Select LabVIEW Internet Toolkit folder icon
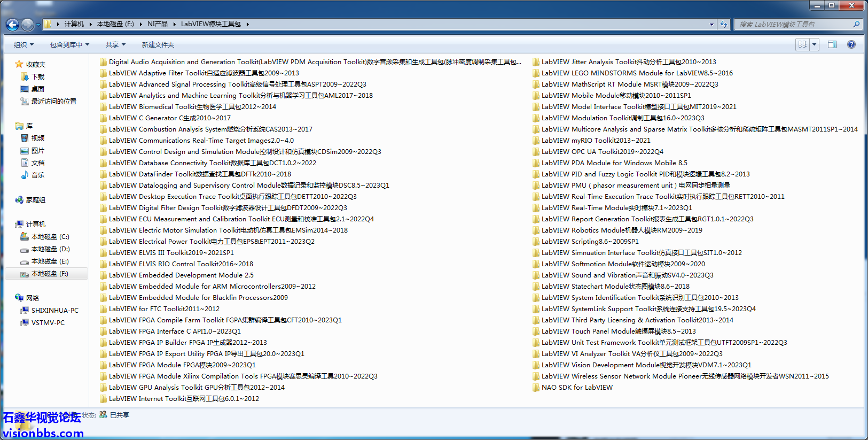868x440 pixels. click(104, 398)
